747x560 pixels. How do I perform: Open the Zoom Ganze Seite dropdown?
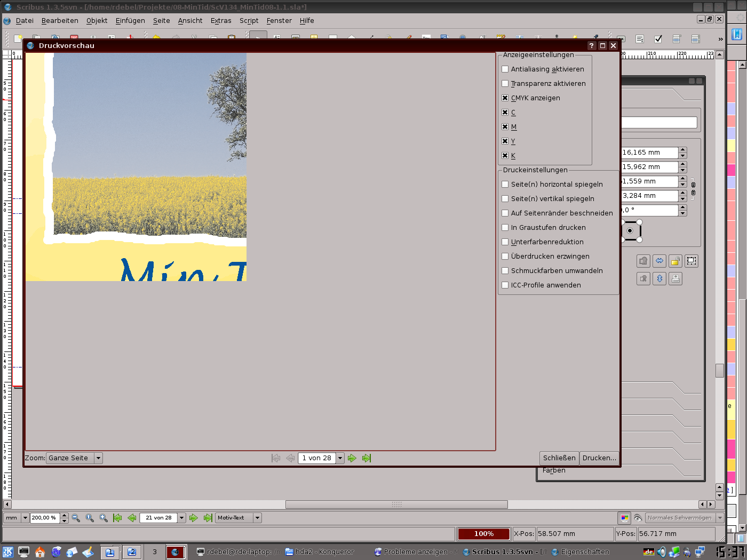(x=98, y=458)
